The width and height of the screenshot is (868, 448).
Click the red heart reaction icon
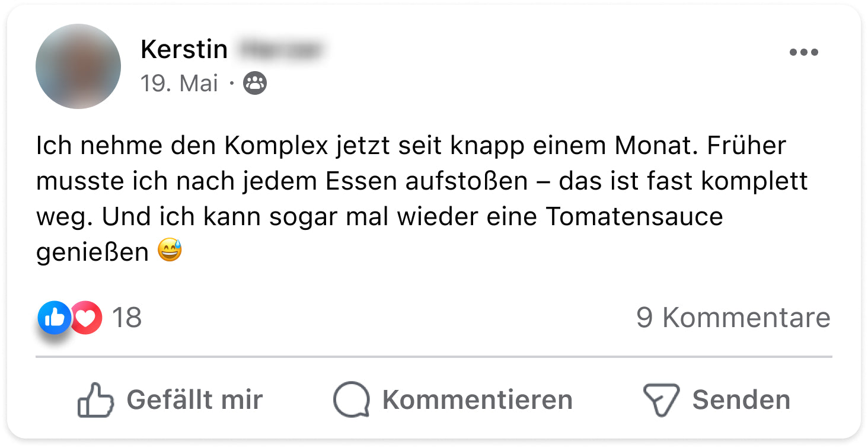[87, 318]
